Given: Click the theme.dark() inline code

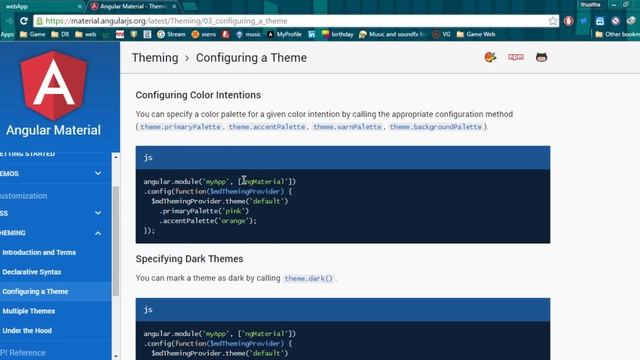Looking at the screenshot, I should click(x=309, y=278).
